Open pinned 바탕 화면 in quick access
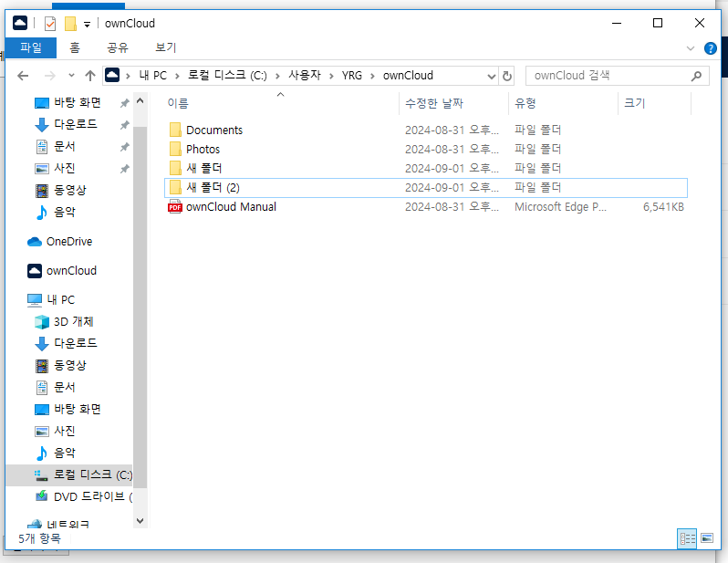Viewport: 728px width, 563px height. click(77, 102)
